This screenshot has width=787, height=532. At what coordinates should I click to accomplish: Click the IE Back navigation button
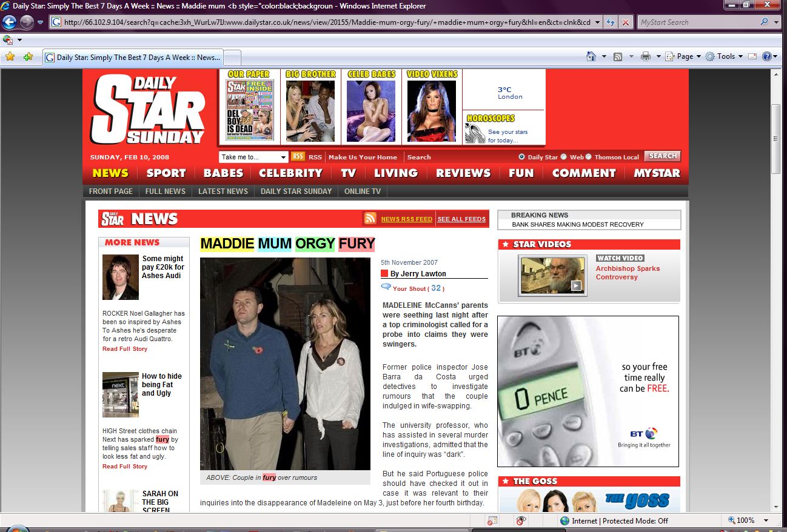coord(9,22)
